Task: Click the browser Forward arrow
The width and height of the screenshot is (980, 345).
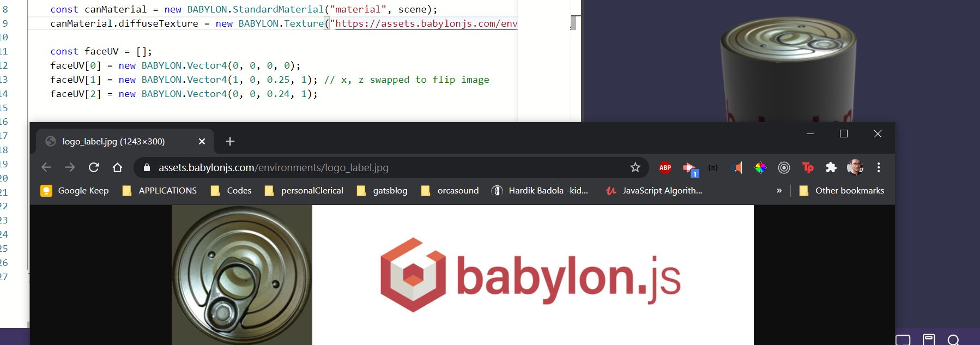Action: 70,167
